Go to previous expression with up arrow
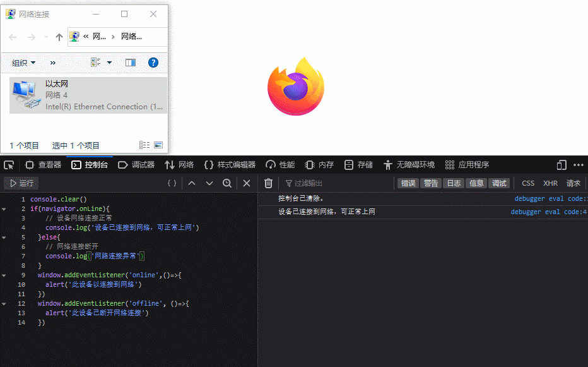 pyautogui.click(x=192, y=183)
